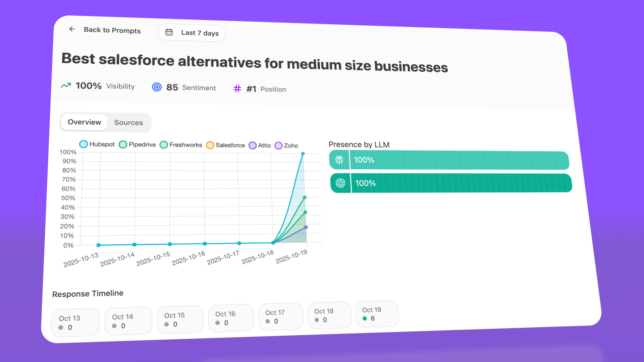
Task: Select the Overview tab
Action: [84, 122]
